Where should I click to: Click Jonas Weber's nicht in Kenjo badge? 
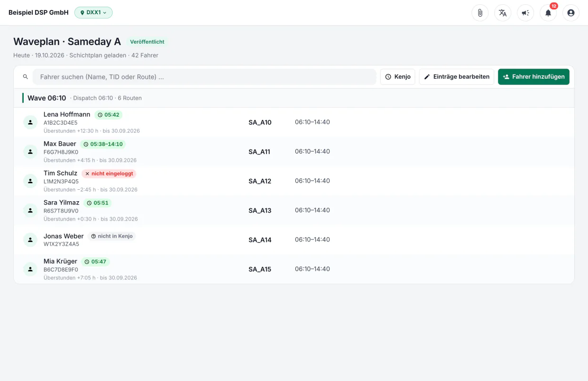coord(111,236)
